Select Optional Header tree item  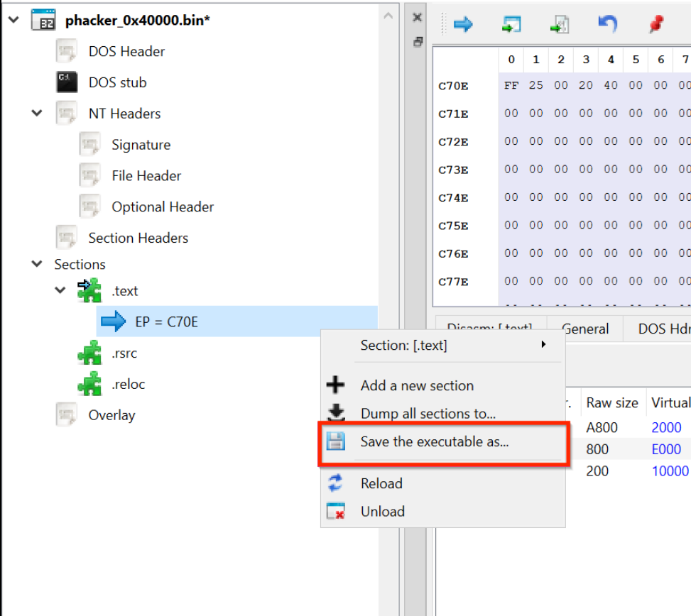pos(163,207)
